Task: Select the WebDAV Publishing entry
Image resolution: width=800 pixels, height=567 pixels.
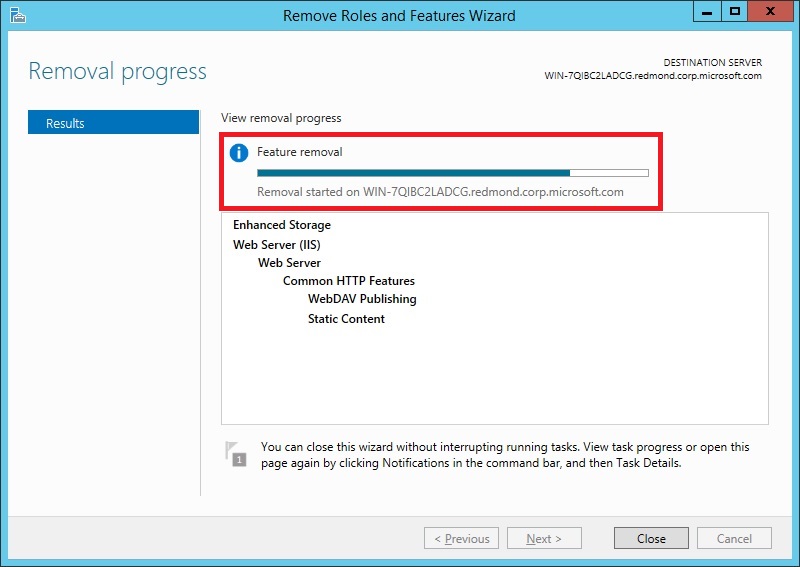Action: pyautogui.click(x=362, y=299)
